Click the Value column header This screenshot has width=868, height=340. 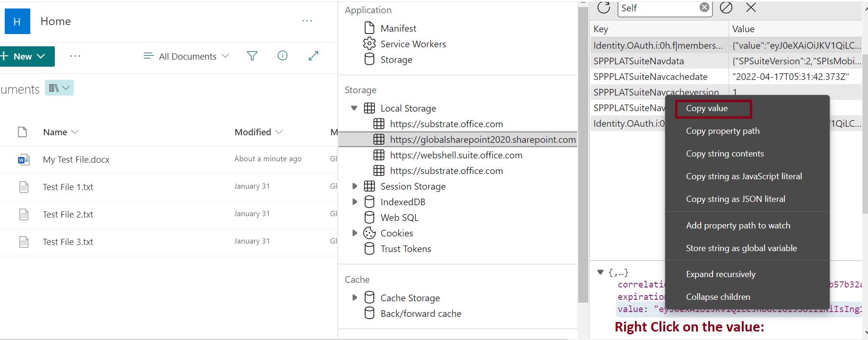pos(795,29)
